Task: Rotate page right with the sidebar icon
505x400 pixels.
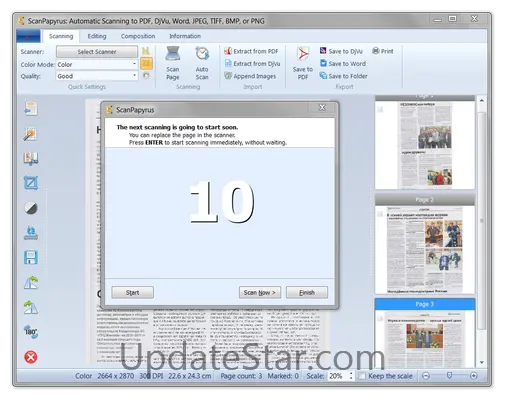Action: pos(31,307)
